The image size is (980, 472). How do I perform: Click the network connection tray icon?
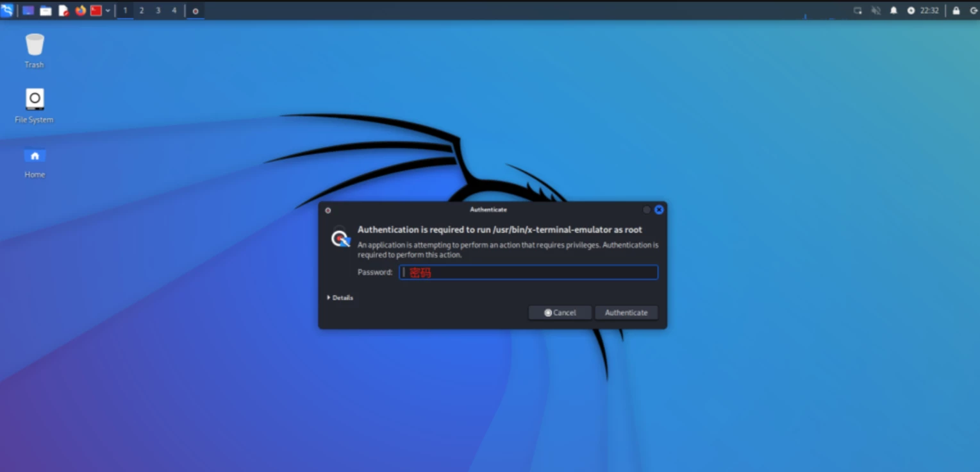click(858, 10)
